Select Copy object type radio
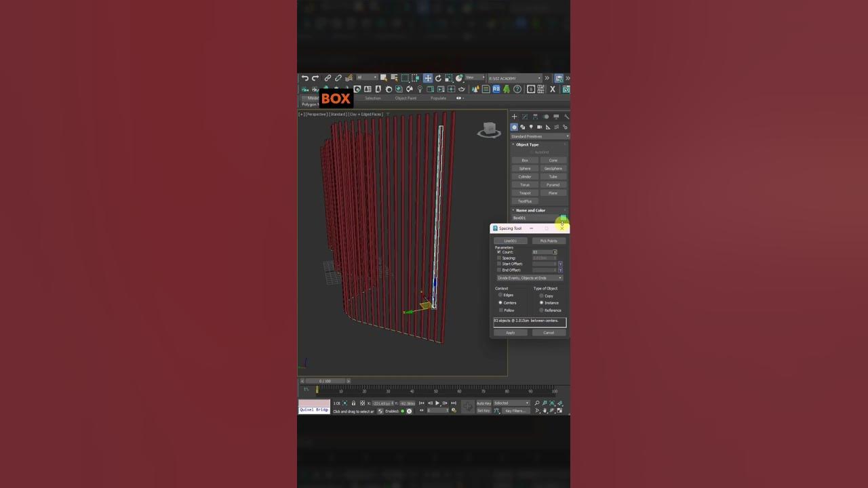The height and width of the screenshot is (488, 868). [541, 296]
